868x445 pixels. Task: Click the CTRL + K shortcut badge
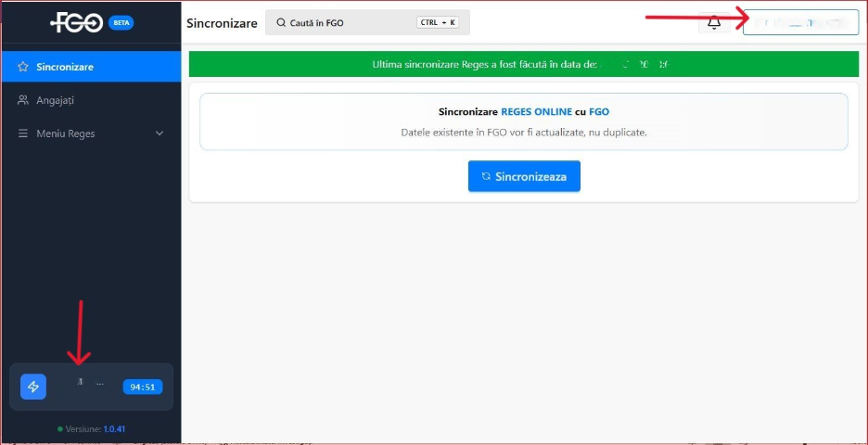[x=438, y=22]
